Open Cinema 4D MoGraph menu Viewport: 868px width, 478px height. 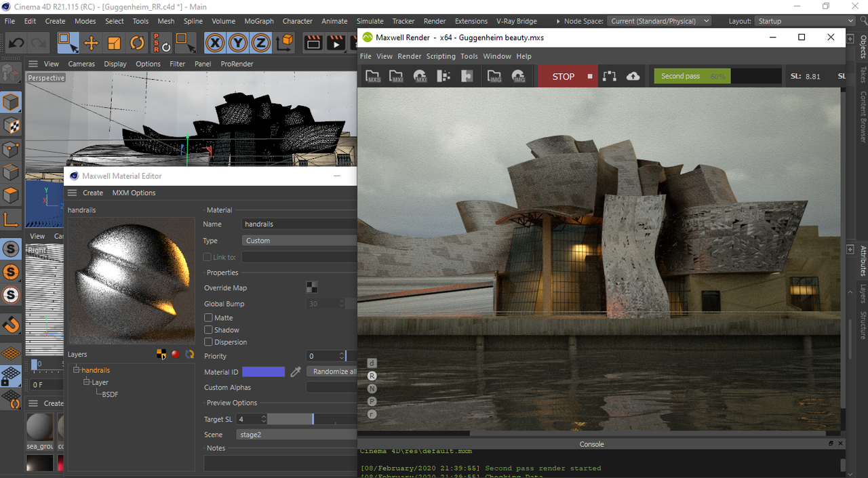click(259, 21)
